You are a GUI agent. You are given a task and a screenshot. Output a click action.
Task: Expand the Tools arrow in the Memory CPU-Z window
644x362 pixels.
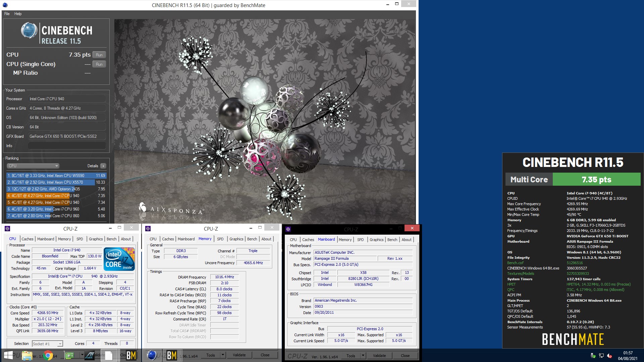tap(222, 355)
